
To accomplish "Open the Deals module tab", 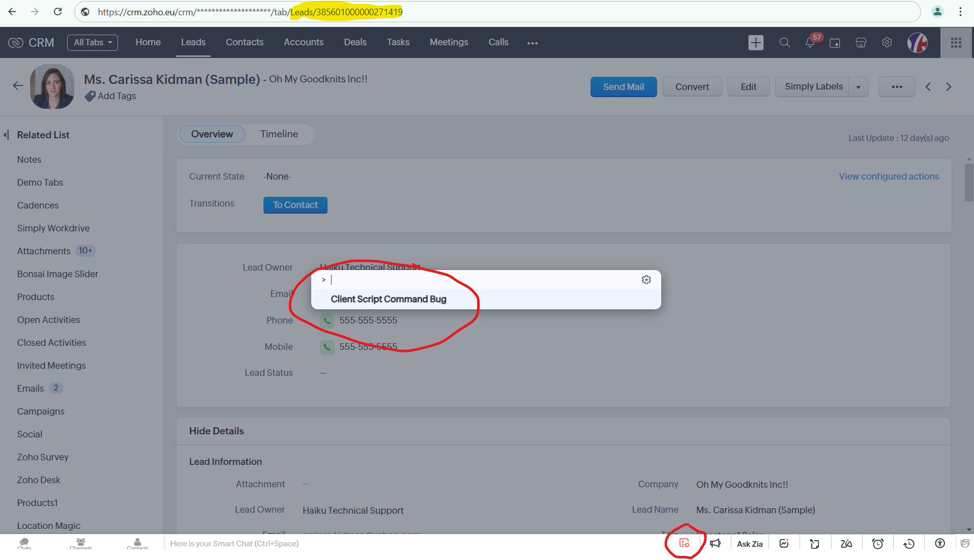I will (355, 42).
